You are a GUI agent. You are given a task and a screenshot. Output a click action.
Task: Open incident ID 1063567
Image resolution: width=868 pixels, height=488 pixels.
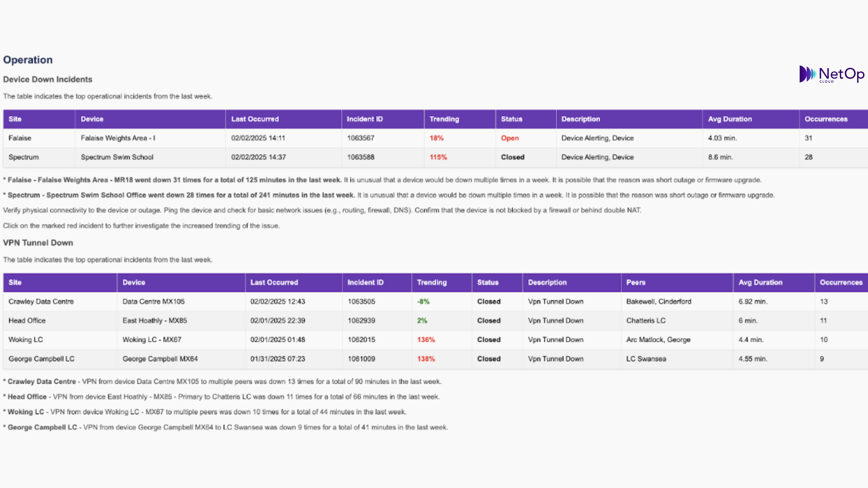(x=360, y=138)
